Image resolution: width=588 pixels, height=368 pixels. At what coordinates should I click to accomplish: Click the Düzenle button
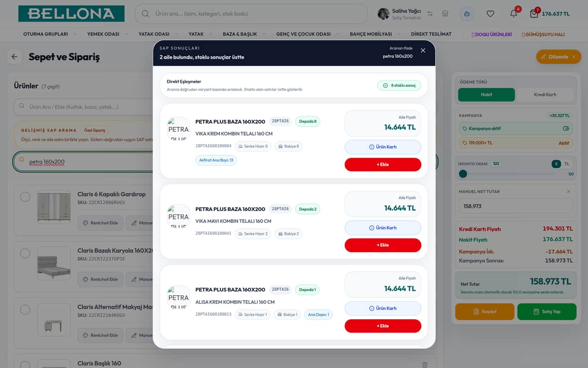point(559,57)
